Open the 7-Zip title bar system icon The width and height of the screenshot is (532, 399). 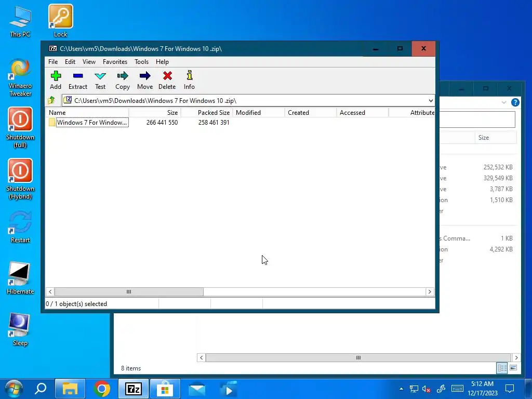(x=53, y=48)
